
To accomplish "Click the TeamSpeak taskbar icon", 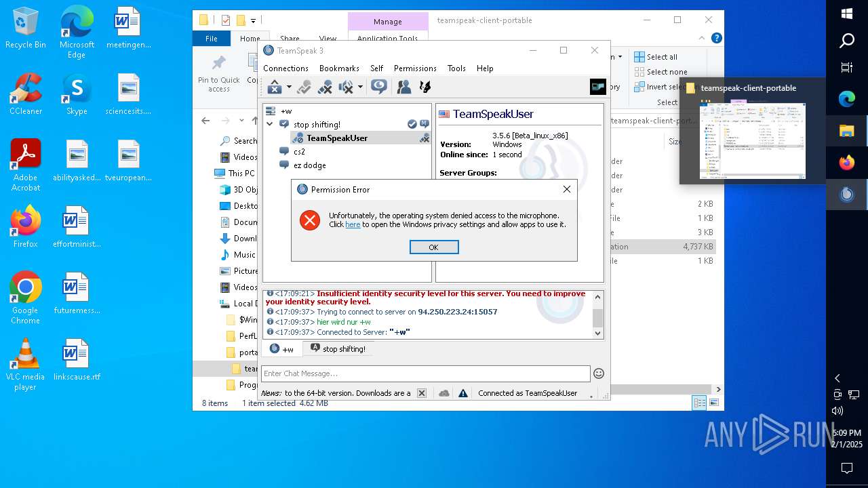I will (847, 195).
